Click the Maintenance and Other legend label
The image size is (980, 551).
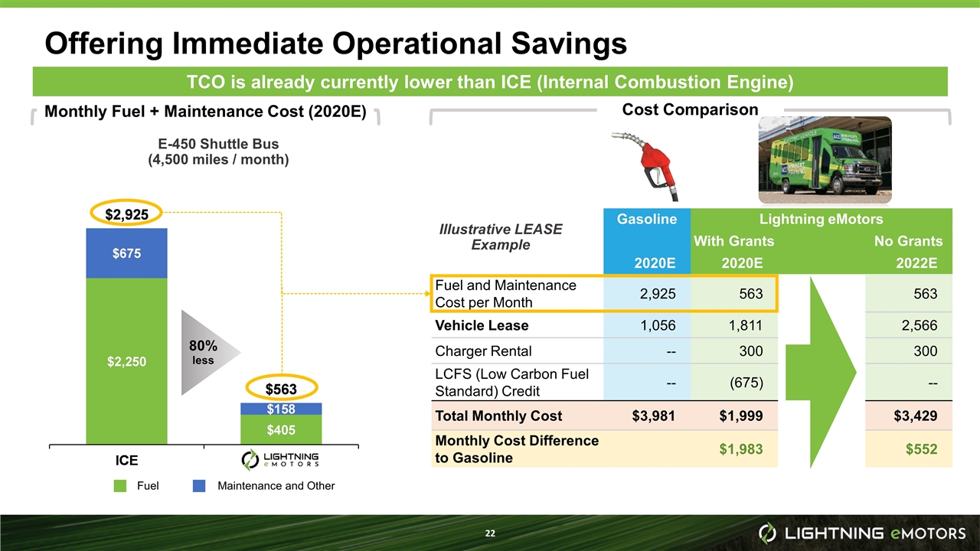[x=276, y=485]
